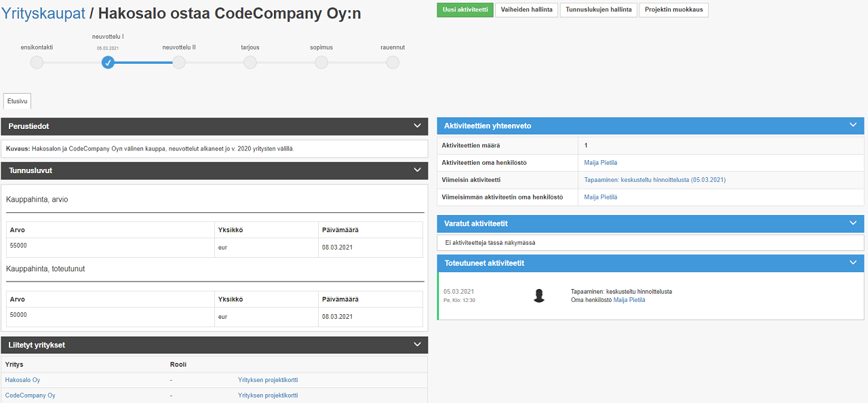This screenshot has height=403, width=868.
Task: Collapse the Aktiviteettien yhteenveto panel chevron
Action: point(853,125)
